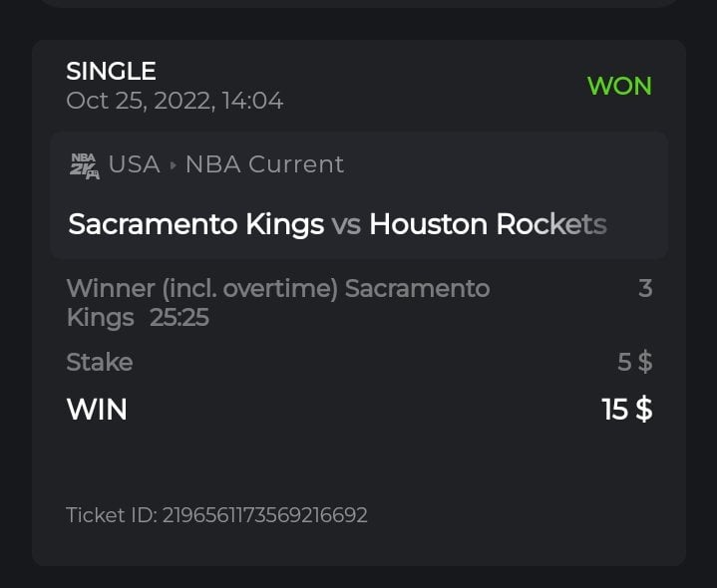Click the Stake label

(99, 362)
